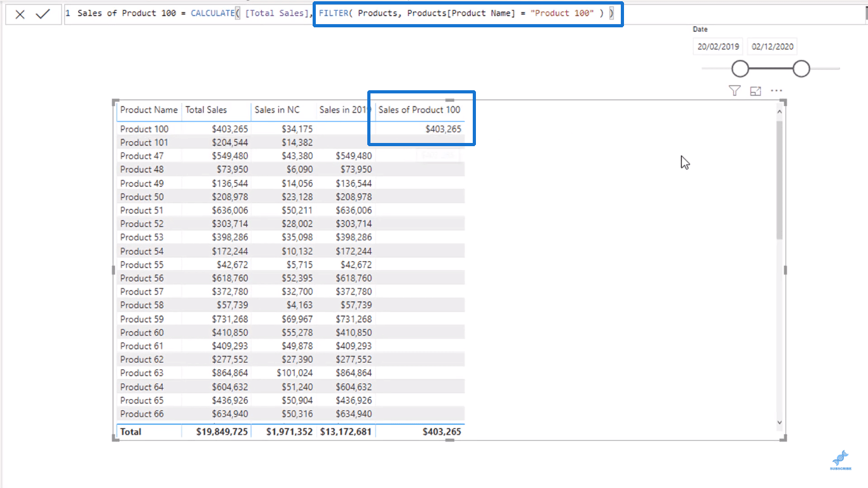Select the Product 59 row name
The width and height of the screenshot is (868, 488).
point(142,318)
